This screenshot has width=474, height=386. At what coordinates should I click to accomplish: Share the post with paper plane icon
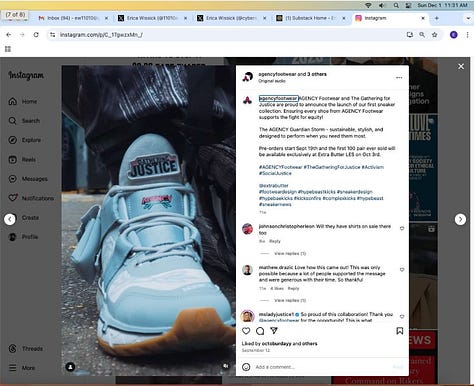274,330
